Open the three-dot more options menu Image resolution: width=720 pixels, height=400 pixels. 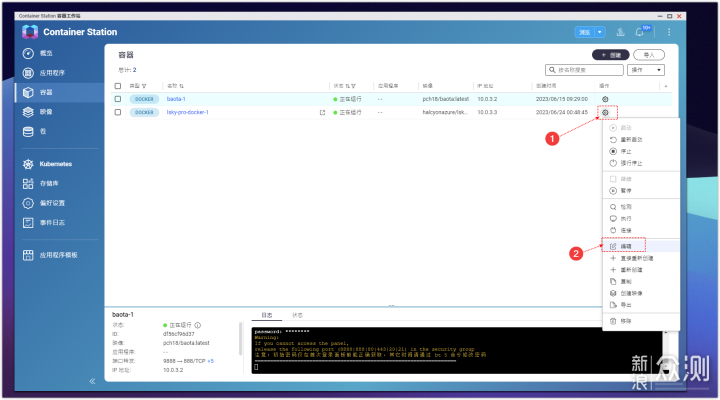(x=669, y=32)
